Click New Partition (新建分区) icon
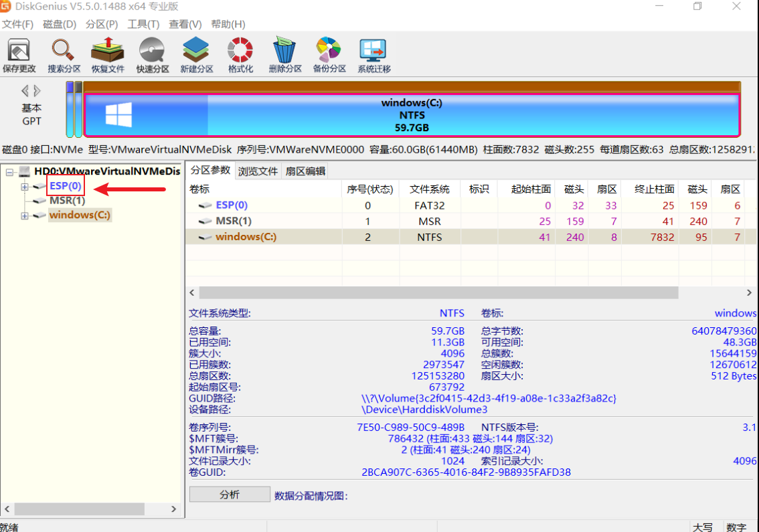 click(197, 55)
